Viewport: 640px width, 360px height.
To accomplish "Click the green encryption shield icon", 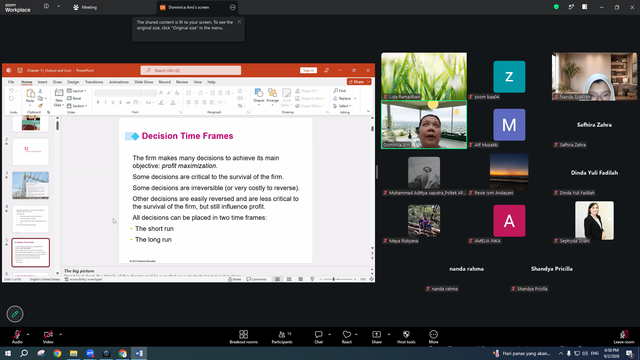I will click(x=556, y=7).
